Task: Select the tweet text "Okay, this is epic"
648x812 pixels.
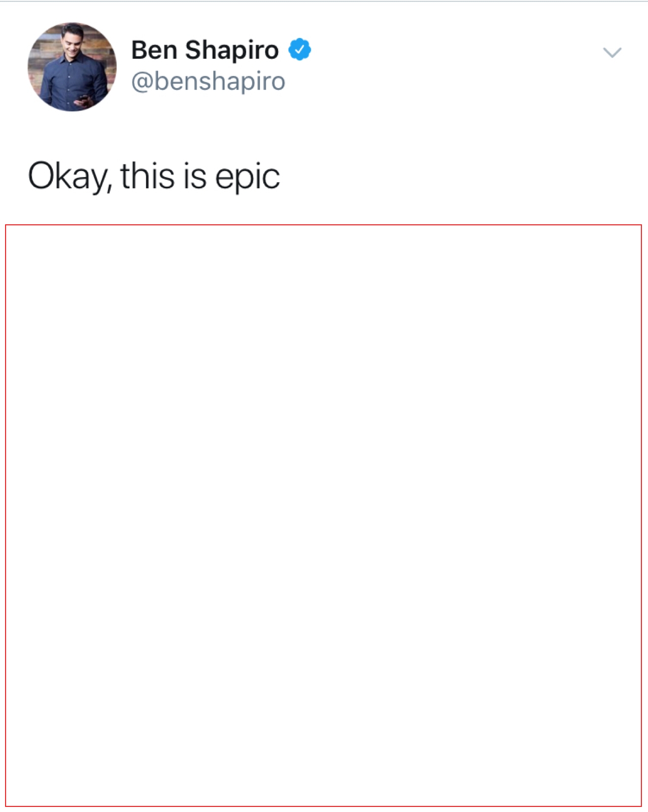Action: click(x=154, y=177)
